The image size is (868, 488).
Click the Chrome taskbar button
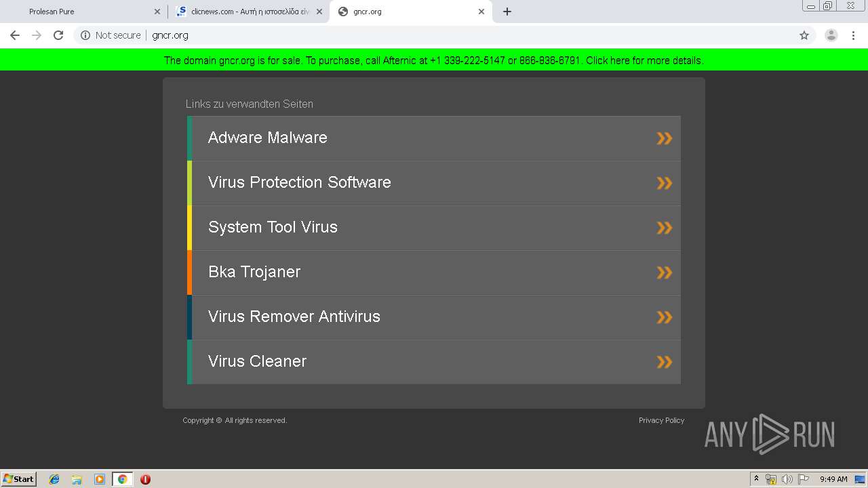coord(122,479)
